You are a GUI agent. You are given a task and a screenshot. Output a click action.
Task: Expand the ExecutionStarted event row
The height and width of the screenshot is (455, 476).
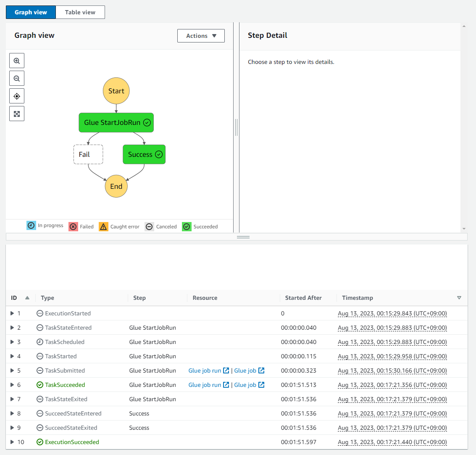pyautogui.click(x=13, y=313)
